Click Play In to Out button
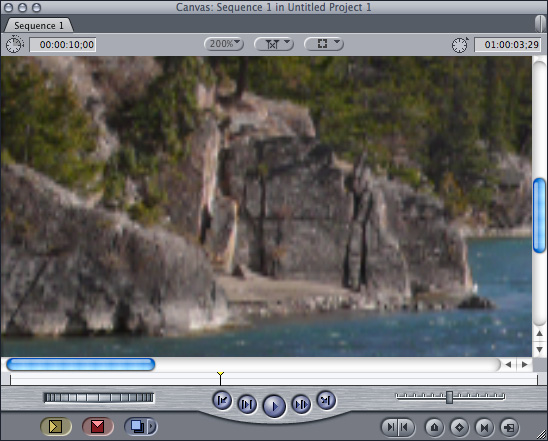The width and height of the screenshot is (548, 441). click(247, 404)
